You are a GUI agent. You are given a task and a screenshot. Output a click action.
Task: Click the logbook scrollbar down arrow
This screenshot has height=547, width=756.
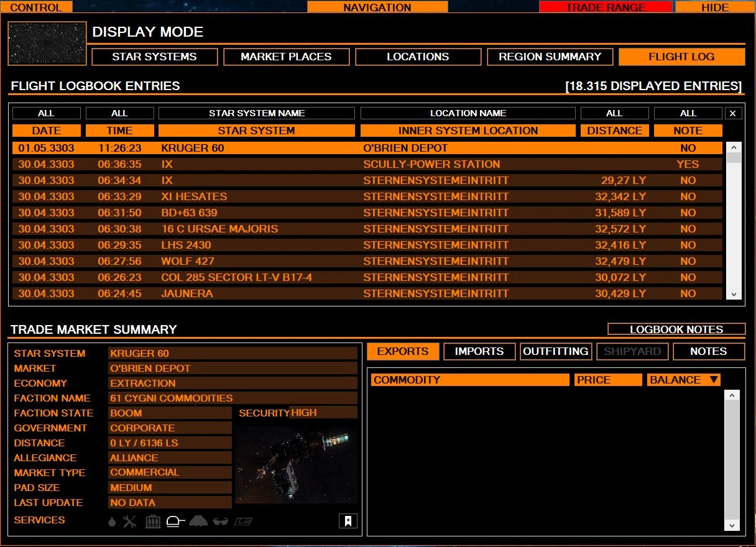pos(734,295)
